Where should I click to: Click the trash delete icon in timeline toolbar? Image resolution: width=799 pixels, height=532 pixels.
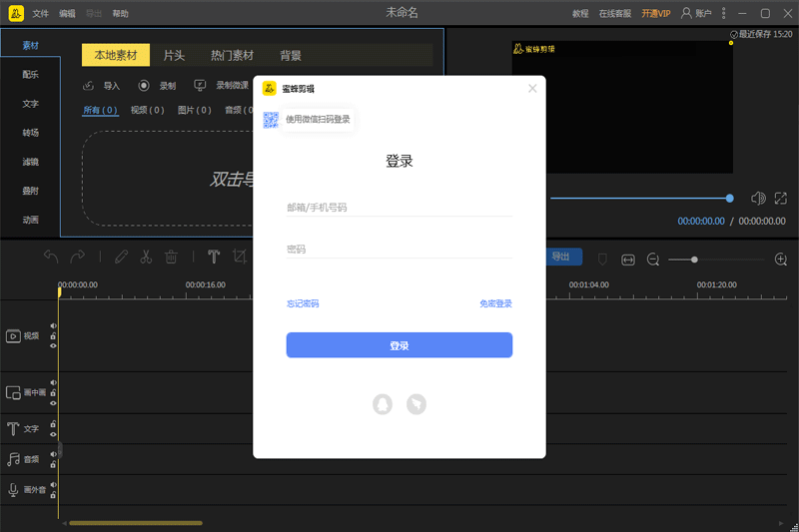(171, 257)
